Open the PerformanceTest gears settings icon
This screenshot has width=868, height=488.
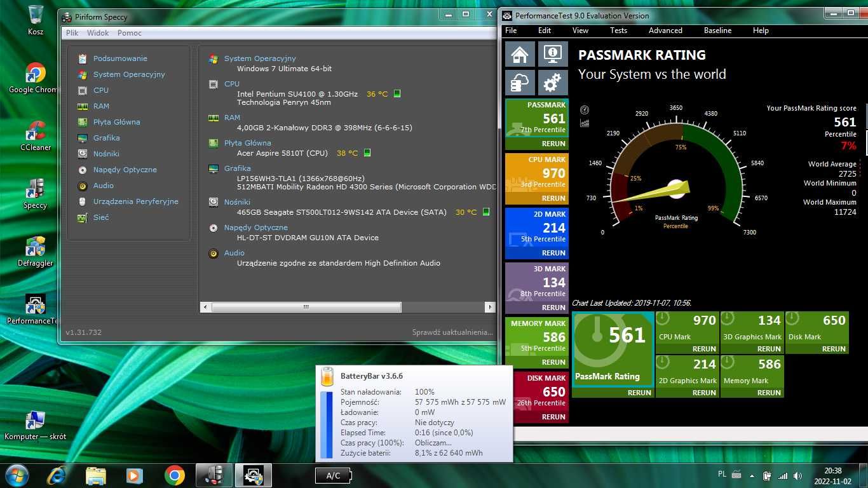(x=553, y=83)
